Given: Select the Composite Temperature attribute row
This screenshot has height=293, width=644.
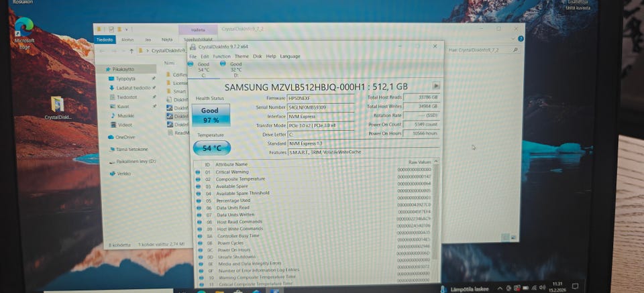Looking at the screenshot, I should tap(314, 179).
